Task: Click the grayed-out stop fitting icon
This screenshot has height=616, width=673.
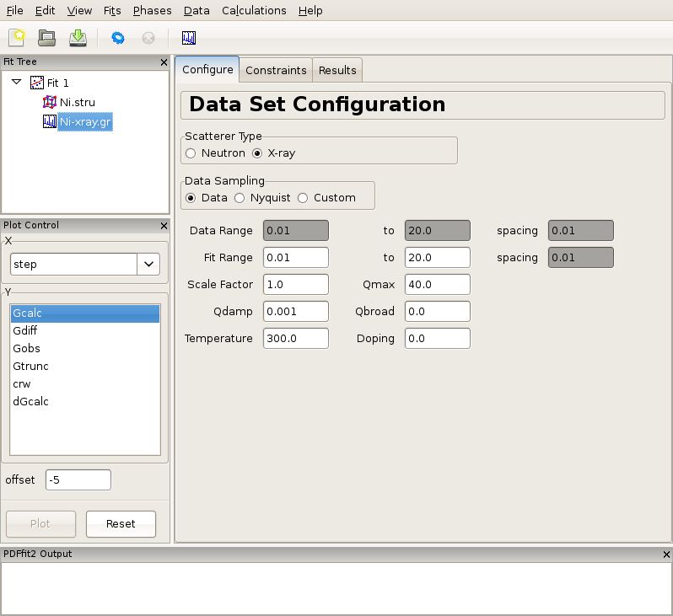Action: tap(148, 38)
